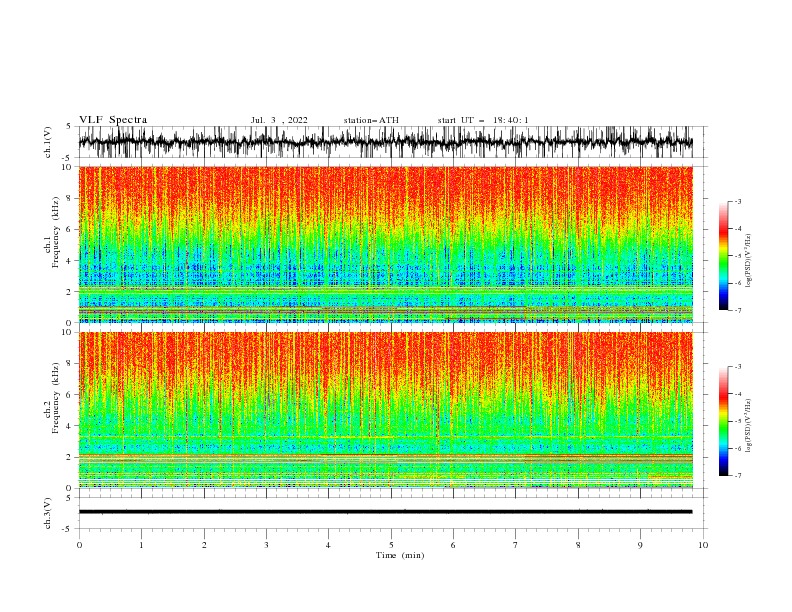This screenshot has height=612, width=792.
Task: Click the '-7' value on ch.2 colorbar
Action: pos(737,476)
